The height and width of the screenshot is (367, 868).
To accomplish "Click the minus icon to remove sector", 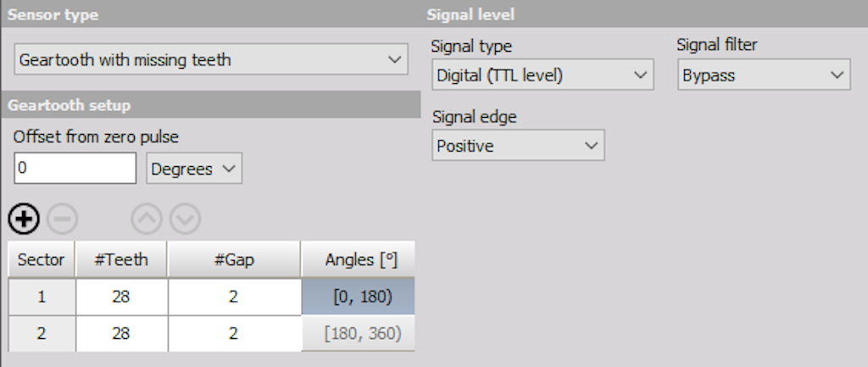I will click(62, 220).
